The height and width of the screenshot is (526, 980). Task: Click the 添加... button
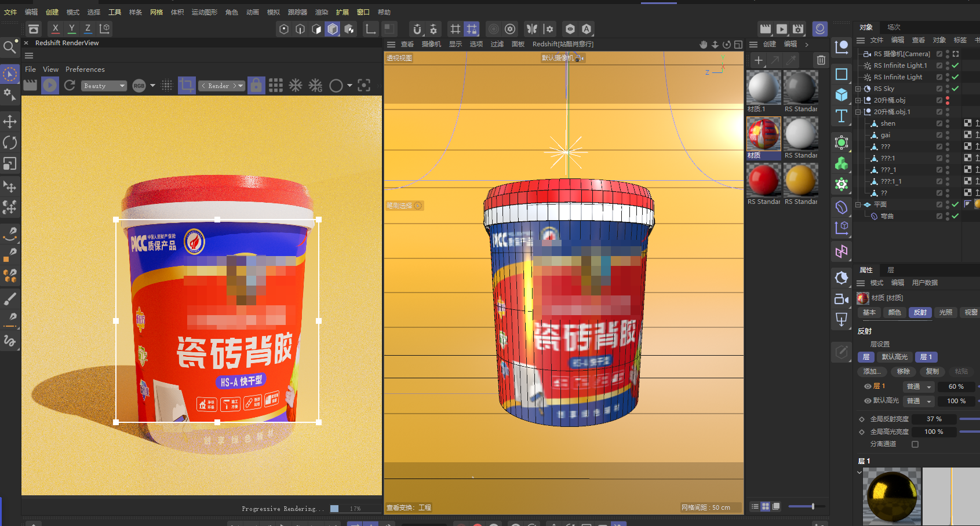(873, 371)
